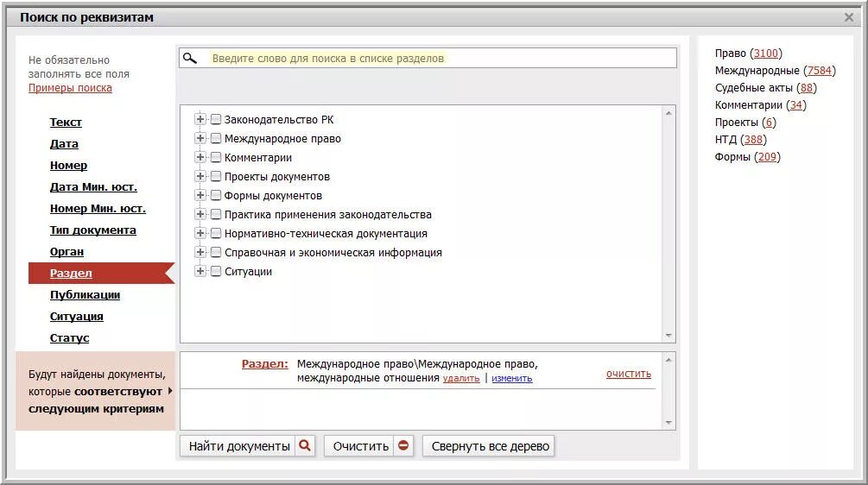The image size is (868, 485).
Task: Click red minus icon on Очистить button
Action: pyautogui.click(x=403, y=446)
